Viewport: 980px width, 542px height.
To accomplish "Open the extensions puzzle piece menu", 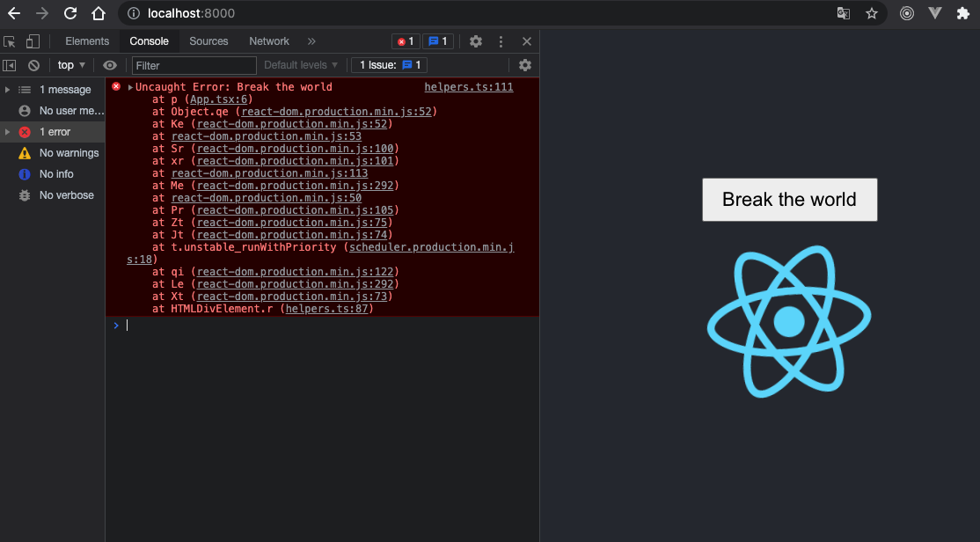I will (x=963, y=13).
